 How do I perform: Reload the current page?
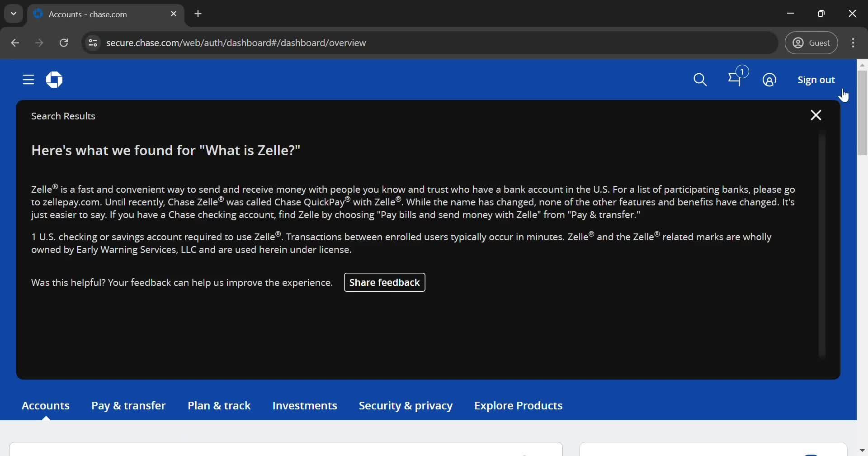pos(64,43)
